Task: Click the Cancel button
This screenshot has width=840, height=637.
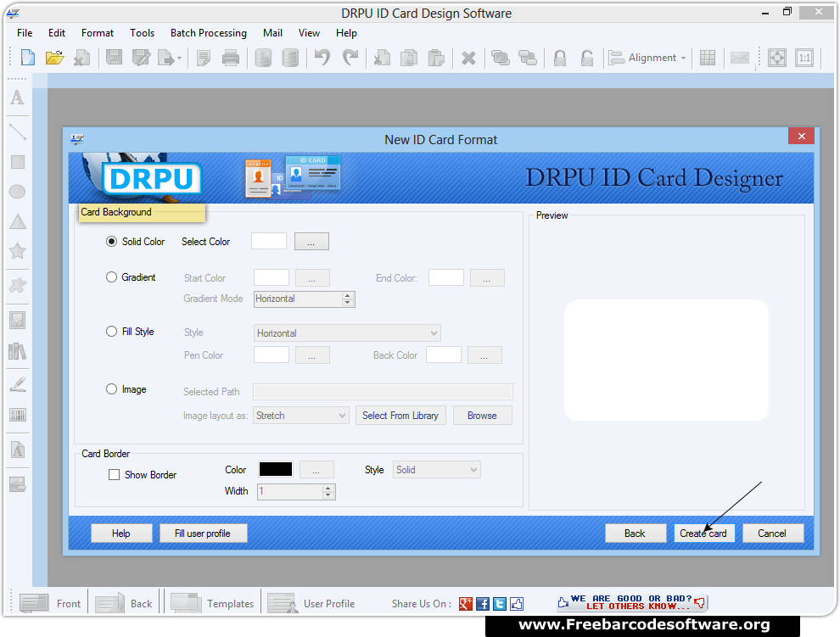Action: pyautogui.click(x=772, y=533)
